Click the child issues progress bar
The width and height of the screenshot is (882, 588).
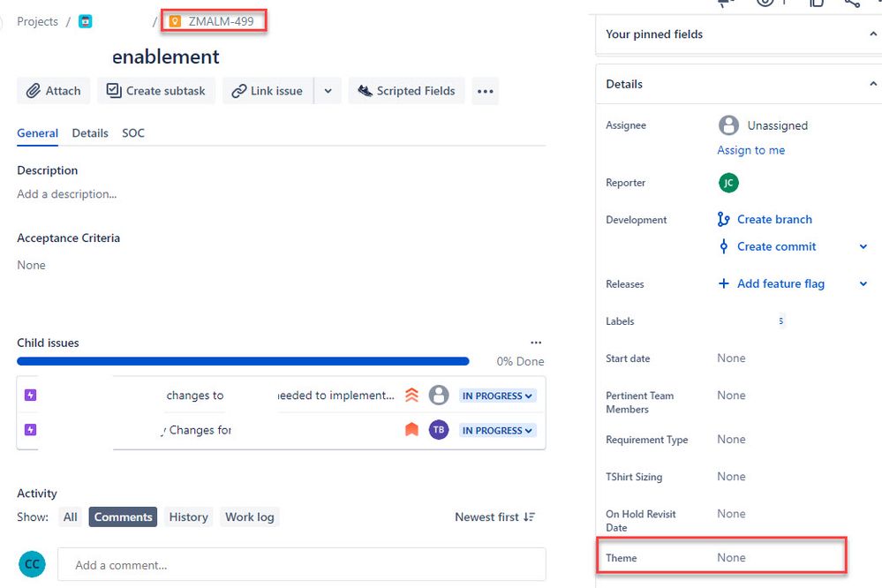pyautogui.click(x=243, y=361)
